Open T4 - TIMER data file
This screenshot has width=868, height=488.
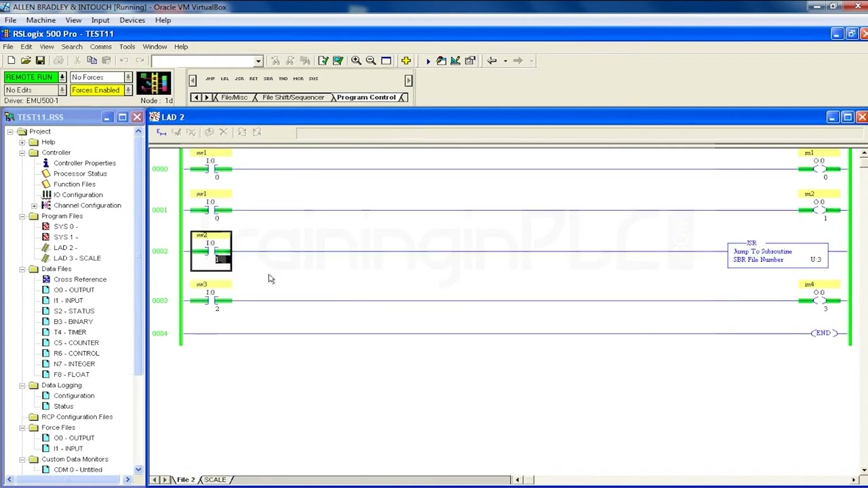[70, 332]
